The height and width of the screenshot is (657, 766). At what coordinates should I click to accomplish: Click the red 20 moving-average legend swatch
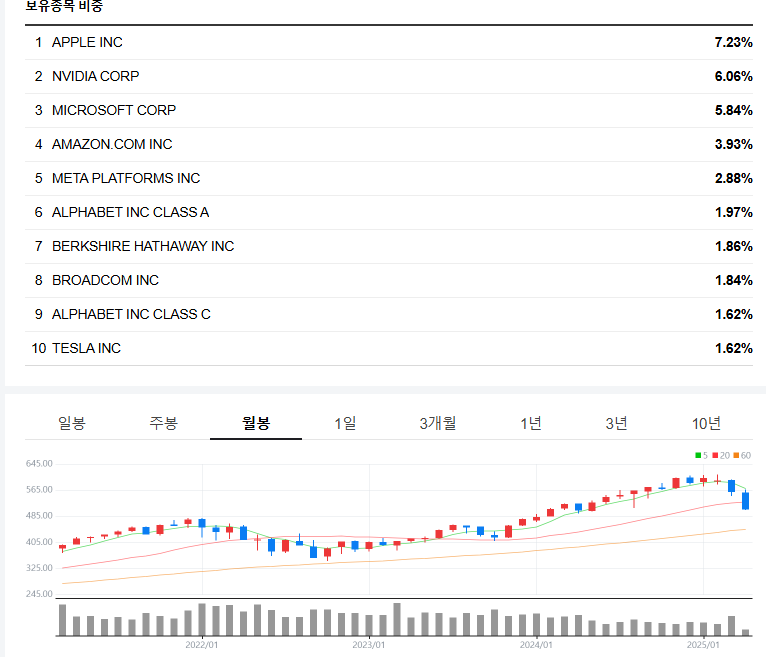[x=715, y=455]
